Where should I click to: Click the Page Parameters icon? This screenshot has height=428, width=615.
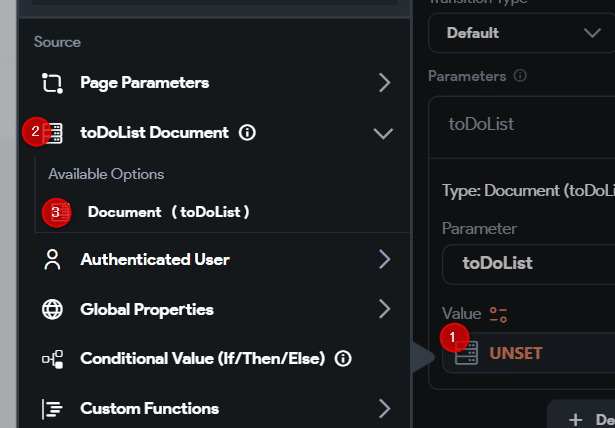pyautogui.click(x=52, y=83)
